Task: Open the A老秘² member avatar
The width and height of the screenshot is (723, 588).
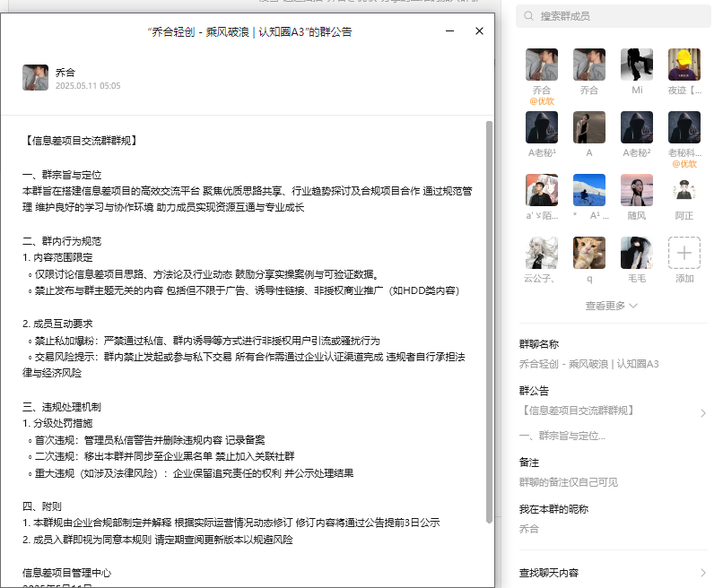Action: (x=637, y=127)
